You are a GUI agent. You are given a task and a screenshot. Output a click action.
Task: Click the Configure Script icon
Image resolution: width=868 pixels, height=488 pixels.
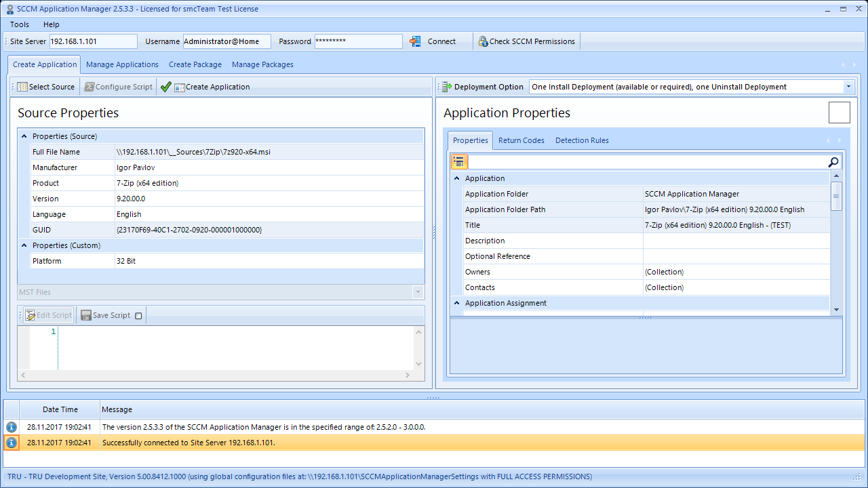tap(89, 87)
